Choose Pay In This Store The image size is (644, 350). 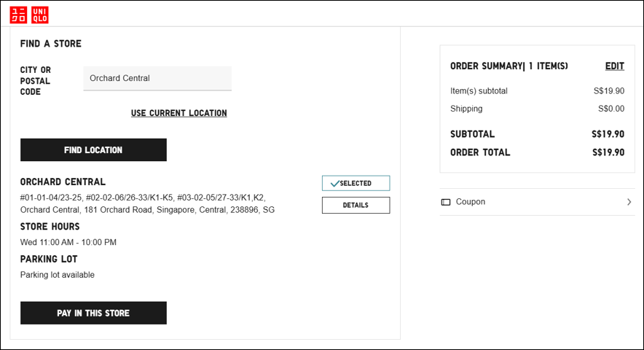pyautogui.click(x=93, y=313)
